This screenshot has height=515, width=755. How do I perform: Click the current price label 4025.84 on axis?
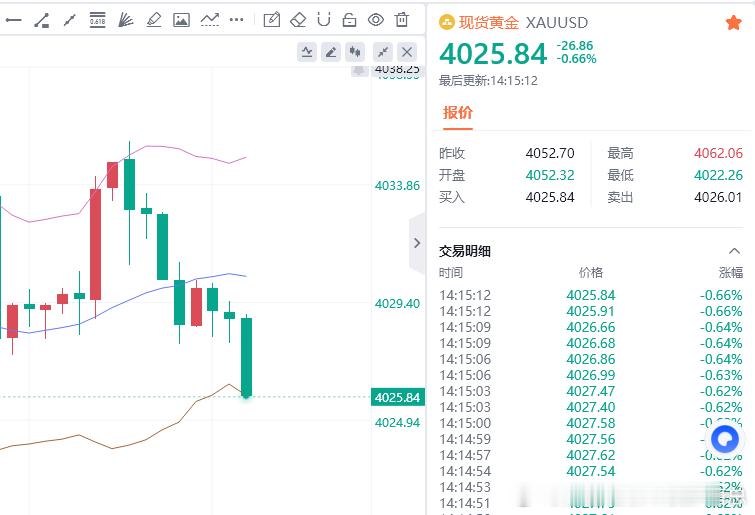click(x=398, y=397)
